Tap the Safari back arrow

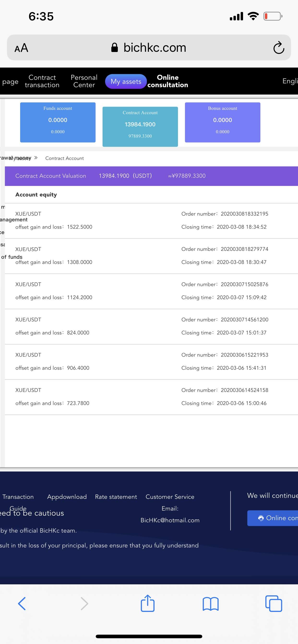[22, 604]
